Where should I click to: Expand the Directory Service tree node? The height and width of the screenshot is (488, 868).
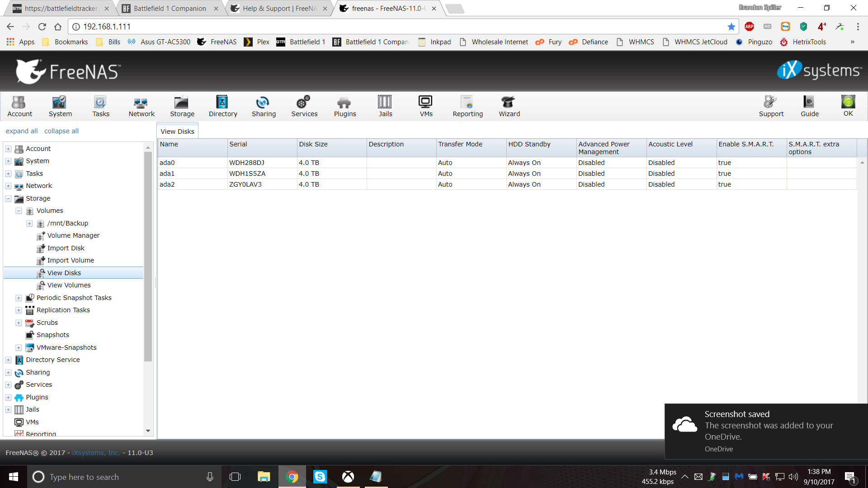[x=8, y=360]
